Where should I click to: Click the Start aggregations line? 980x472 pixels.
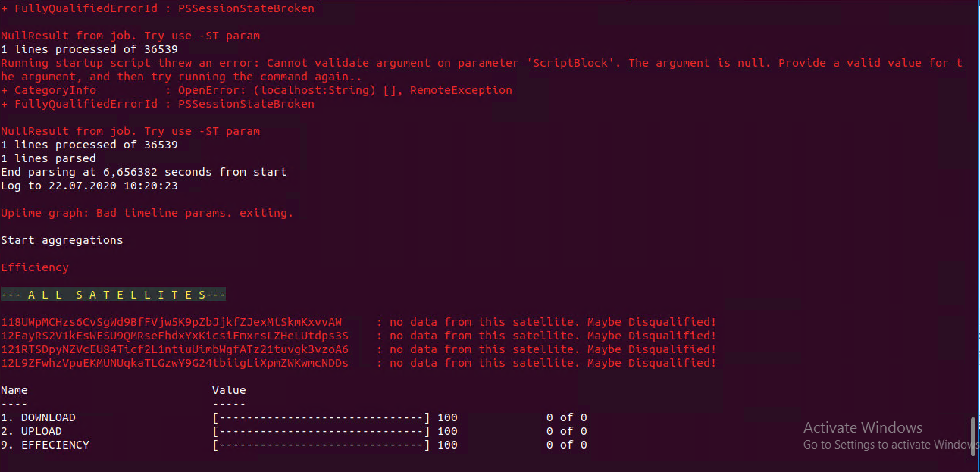pos(61,240)
